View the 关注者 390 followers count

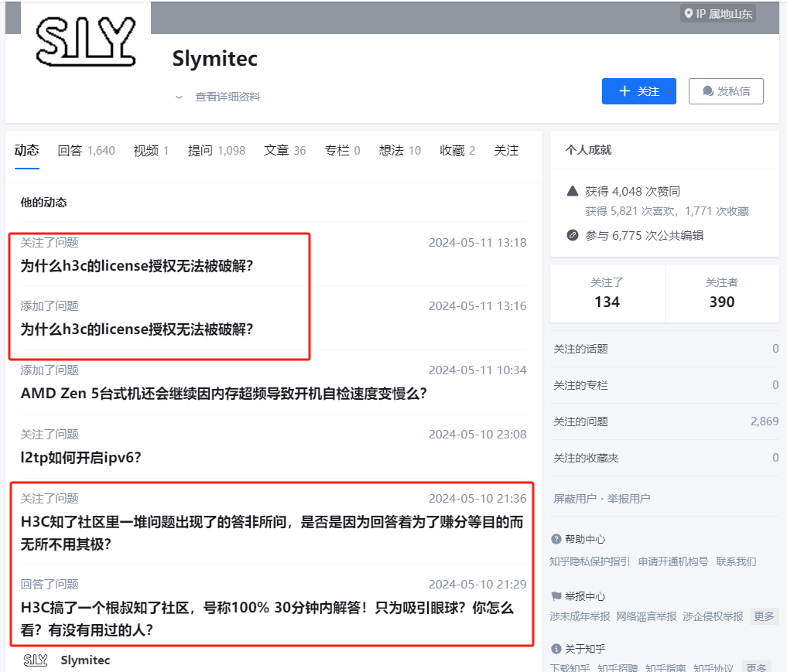click(722, 293)
